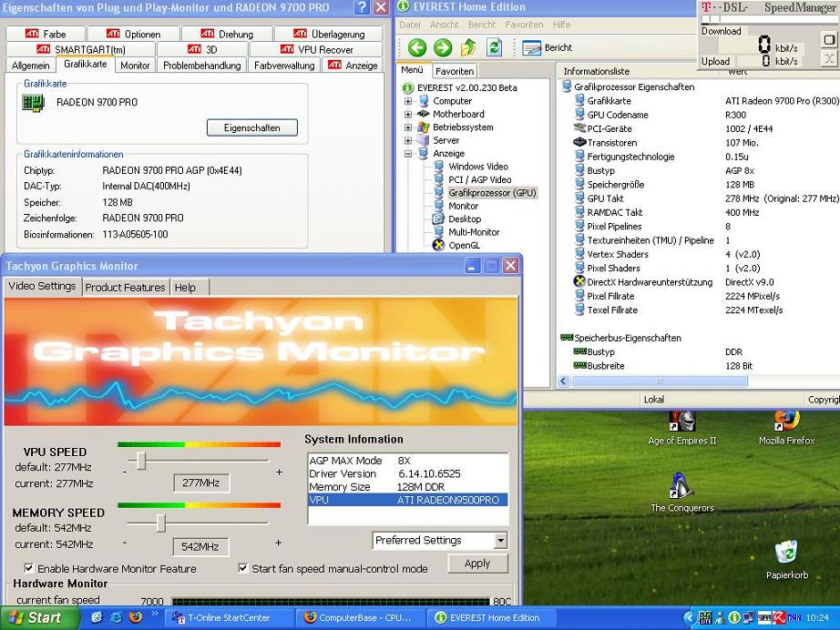The image size is (840, 630).
Task: Open the Datei menu in EVEREST
Action: [410, 25]
